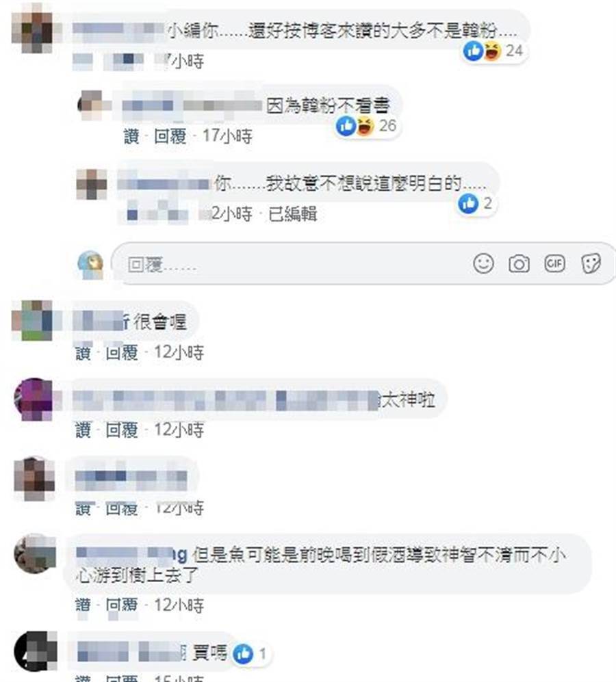Reply to the 因為韓粉不看書 comment
Screen dimensions: 616x682
[170, 137]
